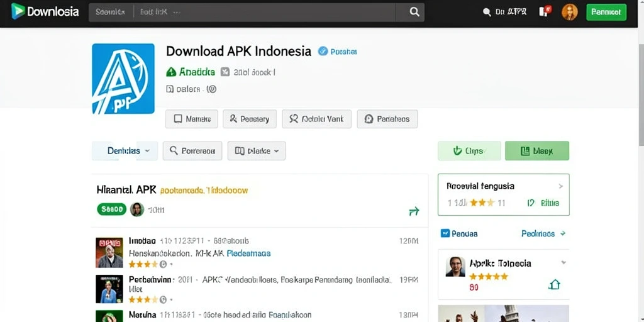Open the Dlerke dropdown
The width and height of the screenshot is (644, 322).
[x=257, y=151]
